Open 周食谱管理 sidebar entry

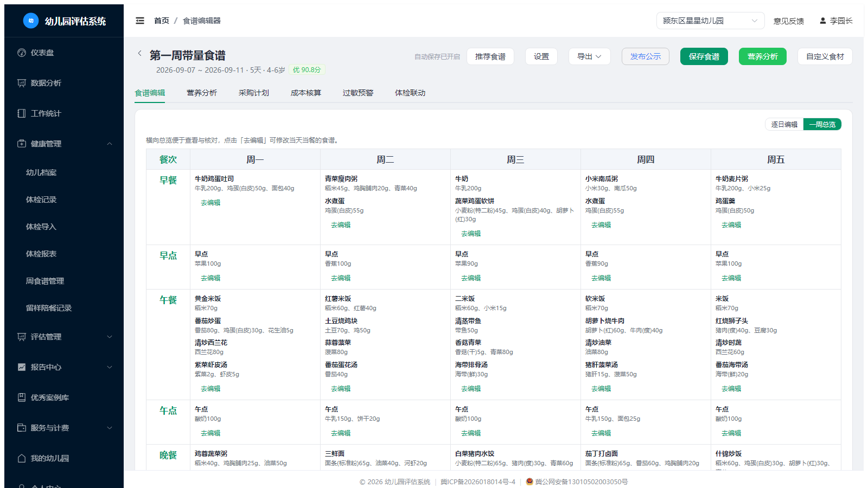click(x=64, y=281)
